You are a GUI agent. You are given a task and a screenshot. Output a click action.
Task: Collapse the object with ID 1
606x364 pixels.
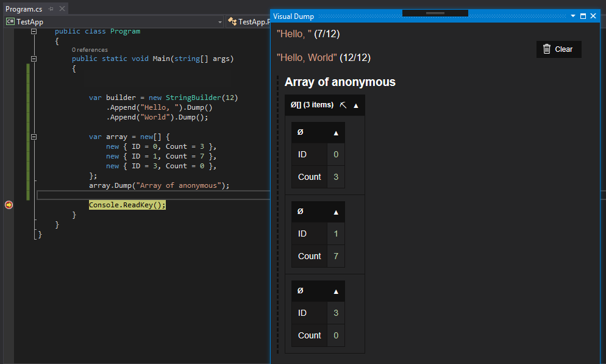coord(336,213)
